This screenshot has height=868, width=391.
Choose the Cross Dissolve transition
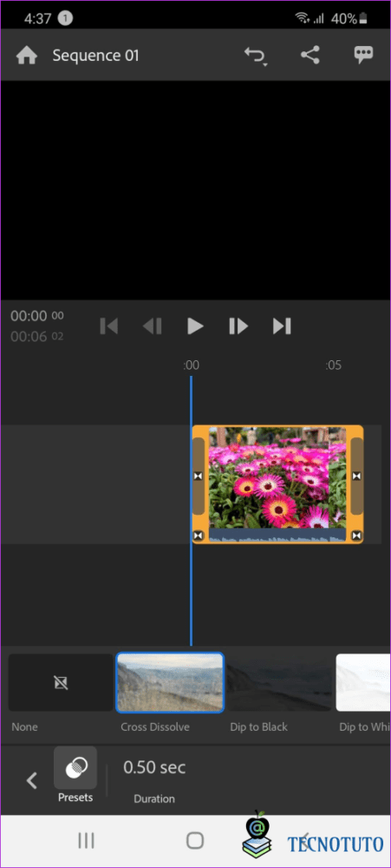170,682
